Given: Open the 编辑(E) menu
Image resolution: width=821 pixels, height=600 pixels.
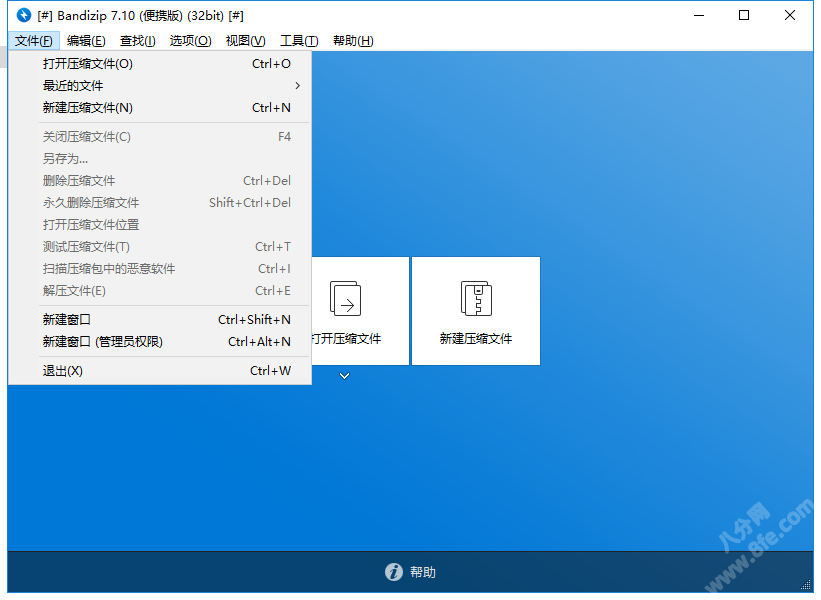Looking at the screenshot, I should pyautogui.click(x=86, y=41).
